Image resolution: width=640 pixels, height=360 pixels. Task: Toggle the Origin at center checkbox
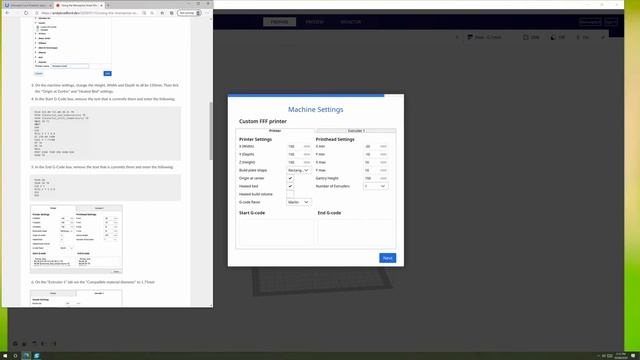click(290, 178)
